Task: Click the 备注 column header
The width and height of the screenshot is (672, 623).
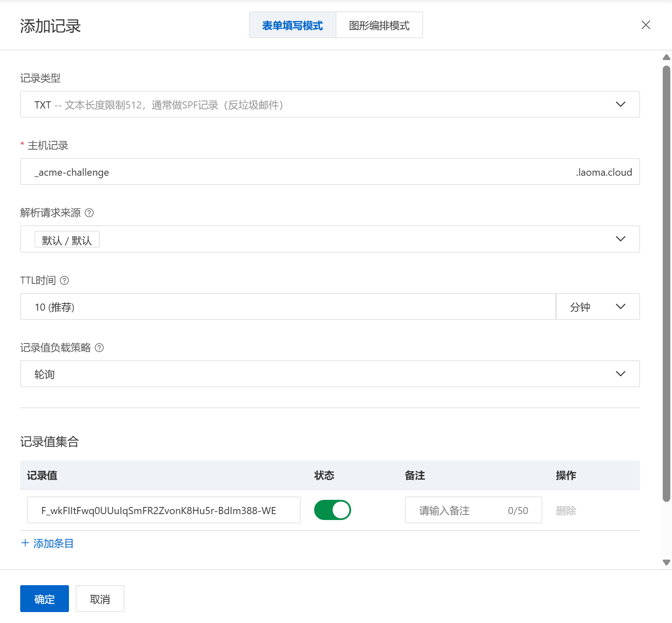Action: (x=415, y=475)
